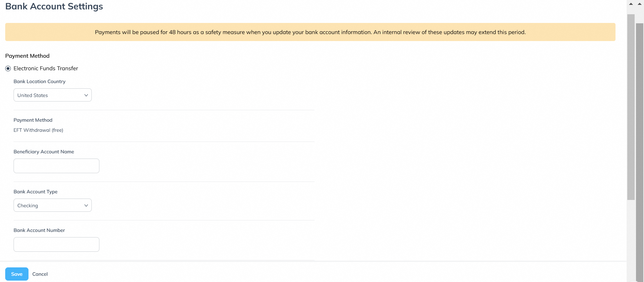Screen dimensions: 644x282
Task: Click the Electronic Funds Transfer label text
Action: click(46, 68)
